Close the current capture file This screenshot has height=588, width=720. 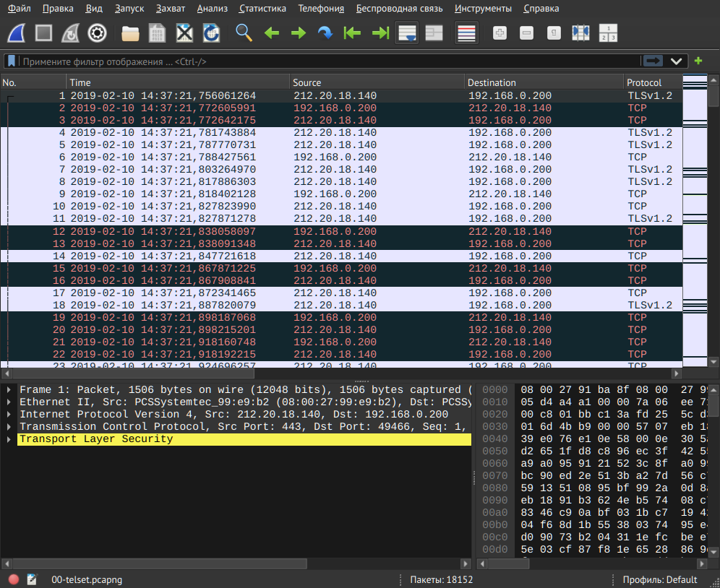click(184, 33)
